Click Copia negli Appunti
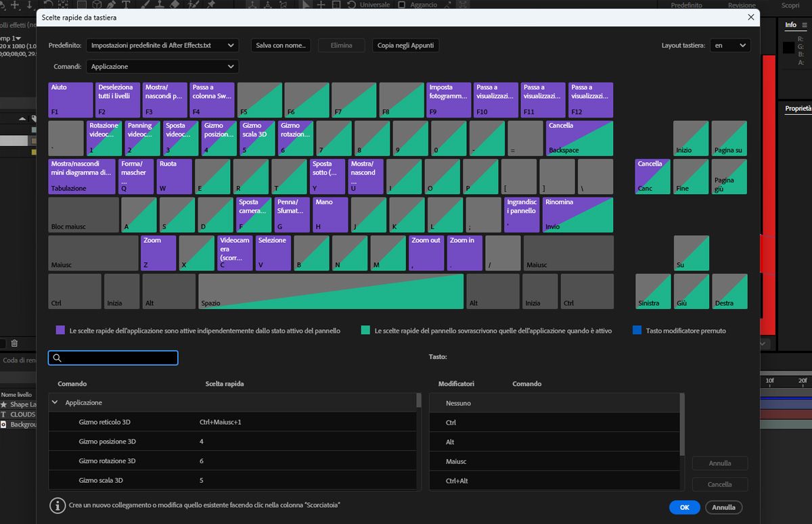Viewport: 812px width, 524px height. pyautogui.click(x=406, y=45)
